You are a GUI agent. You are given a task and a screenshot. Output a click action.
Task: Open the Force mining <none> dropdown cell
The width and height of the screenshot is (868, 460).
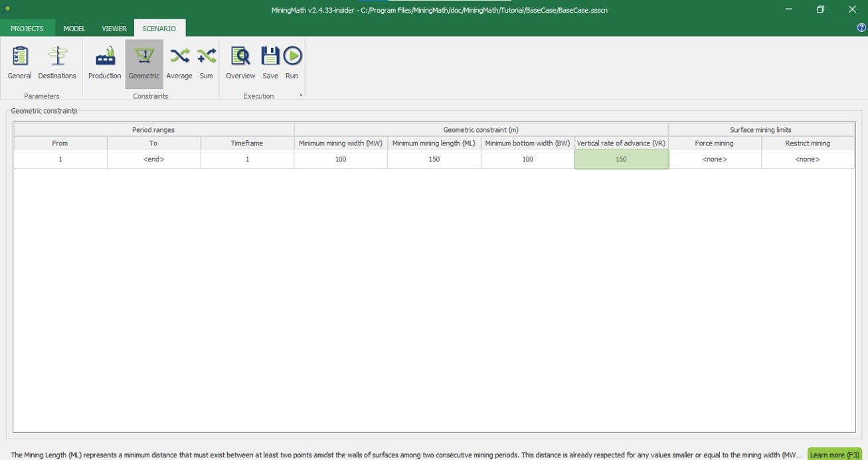715,159
